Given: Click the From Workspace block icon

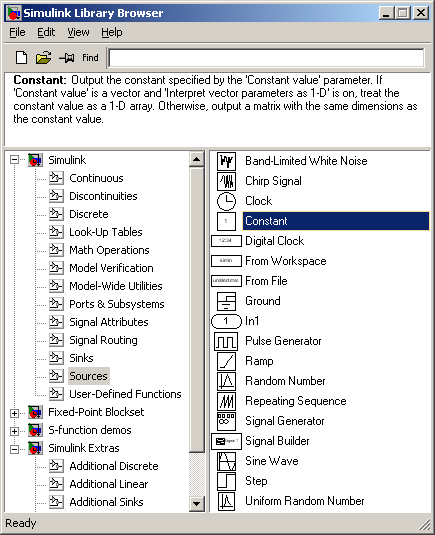Looking at the screenshot, I should [x=226, y=261].
